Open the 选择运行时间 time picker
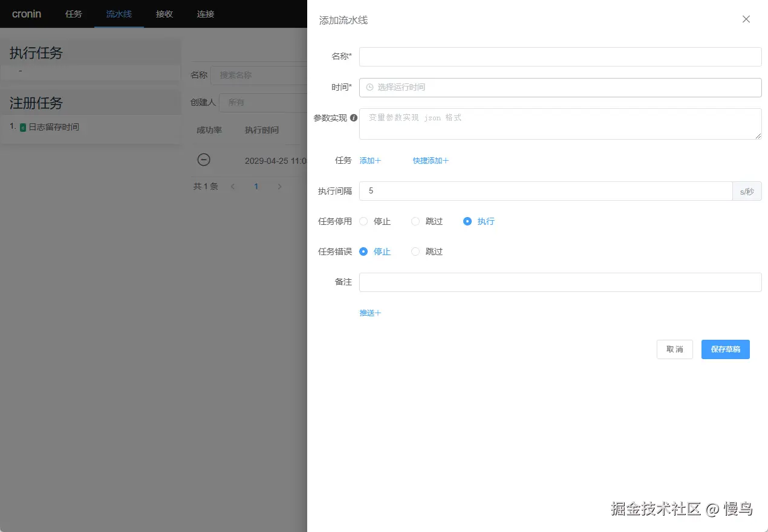 [560, 87]
